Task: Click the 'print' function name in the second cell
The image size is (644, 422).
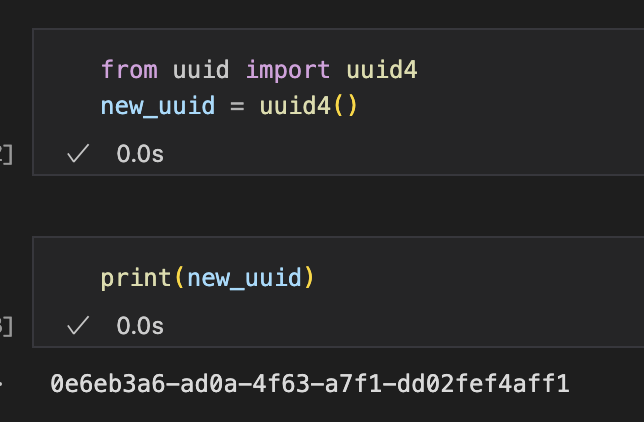Action: pyautogui.click(x=136, y=279)
